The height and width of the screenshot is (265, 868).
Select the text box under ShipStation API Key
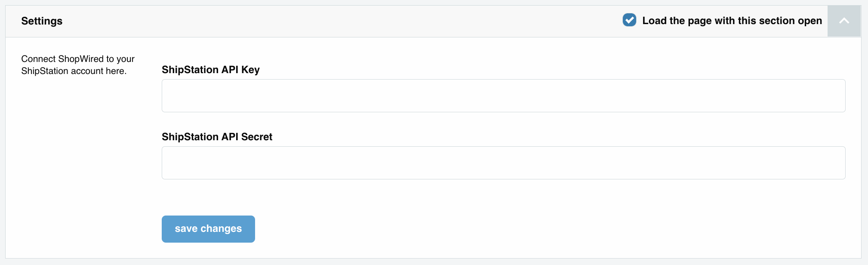pyautogui.click(x=503, y=96)
